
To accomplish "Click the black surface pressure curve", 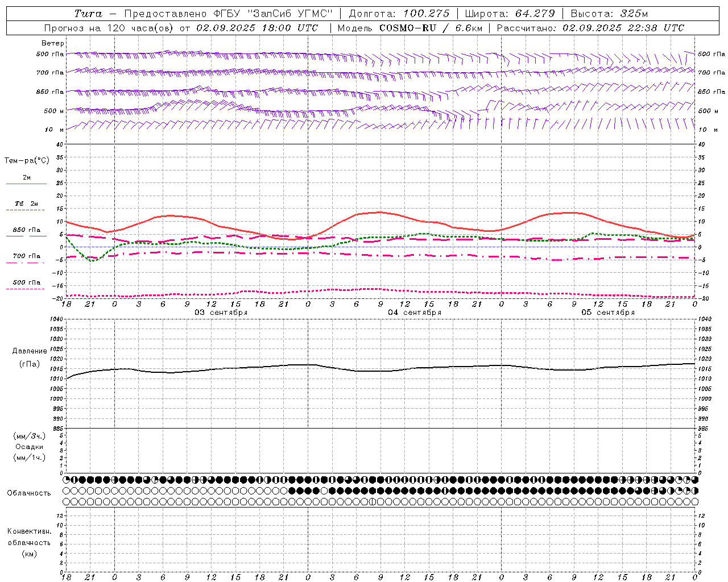I will tap(380, 371).
